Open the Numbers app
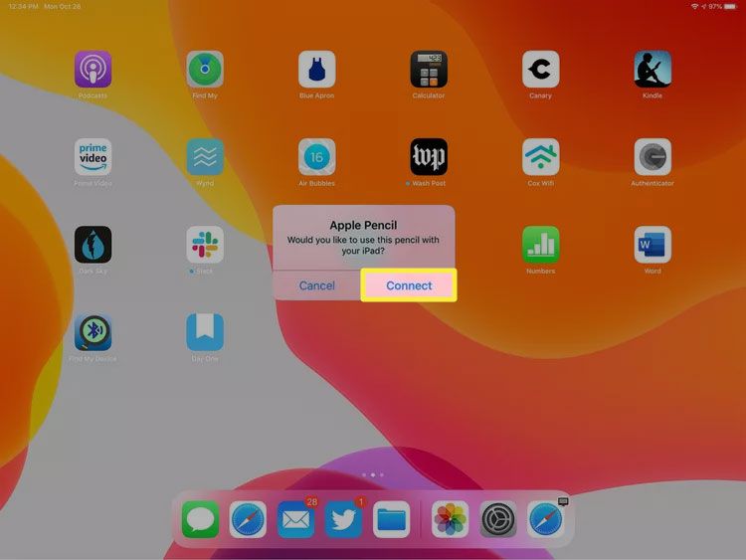The width and height of the screenshot is (746, 560). tap(541, 245)
